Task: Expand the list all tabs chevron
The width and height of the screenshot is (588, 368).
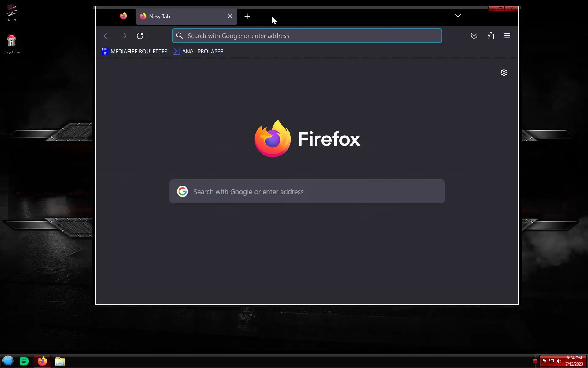Action: pos(458,16)
